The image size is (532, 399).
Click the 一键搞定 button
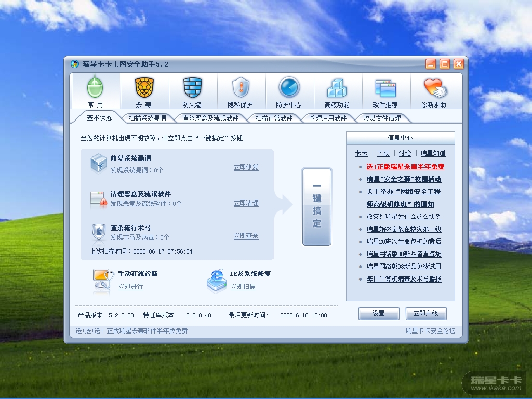coord(316,206)
